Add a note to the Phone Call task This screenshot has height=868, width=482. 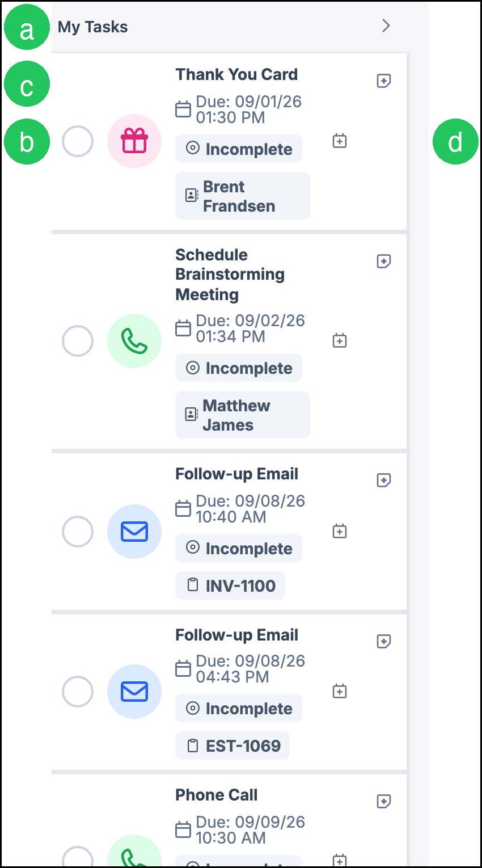point(384,802)
